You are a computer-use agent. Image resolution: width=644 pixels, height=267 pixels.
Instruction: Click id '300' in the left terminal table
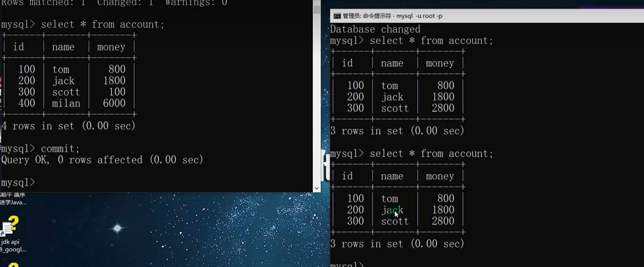27,92
